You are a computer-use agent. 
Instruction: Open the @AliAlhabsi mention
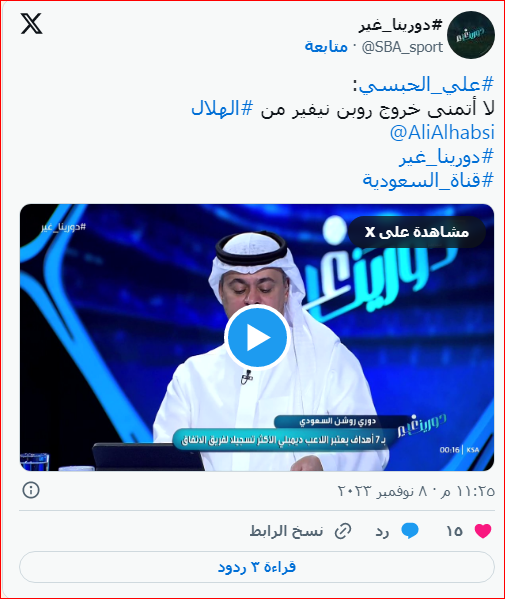pyautogui.click(x=442, y=133)
